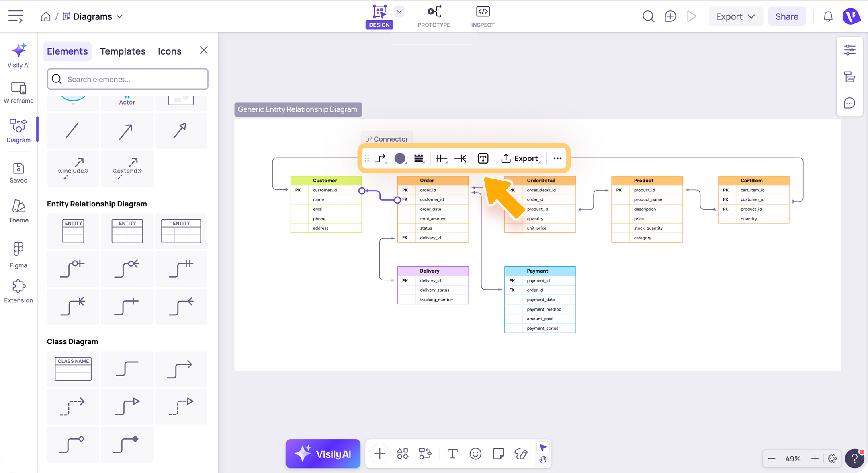The image size is (868, 473).
Task: Open the top Export dropdown
Action: (x=735, y=16)
